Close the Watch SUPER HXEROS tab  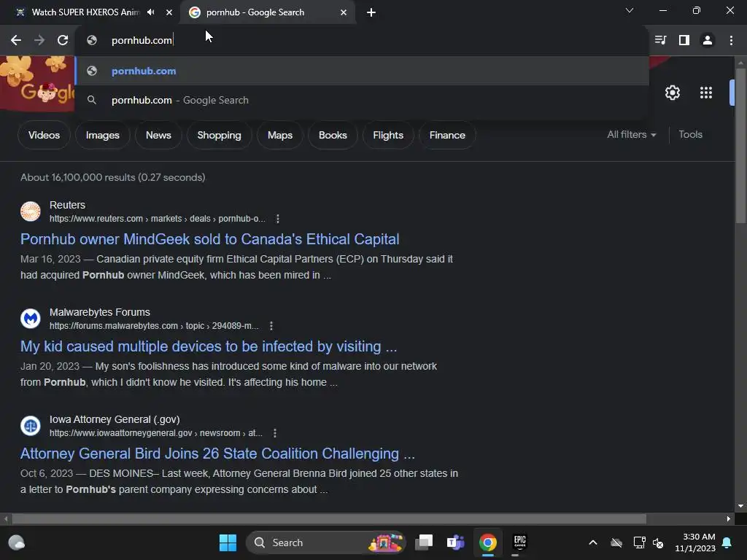pyautogui.click(x=169, y=12)
